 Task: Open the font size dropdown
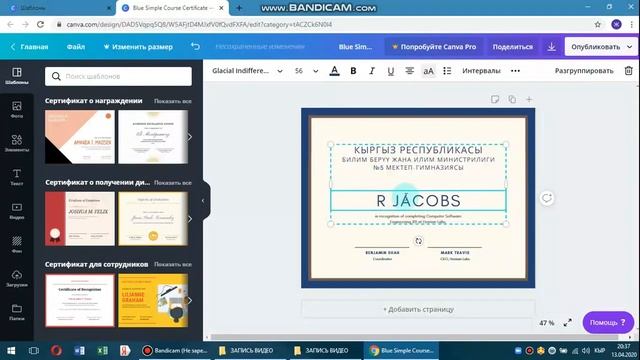[306, 71]
